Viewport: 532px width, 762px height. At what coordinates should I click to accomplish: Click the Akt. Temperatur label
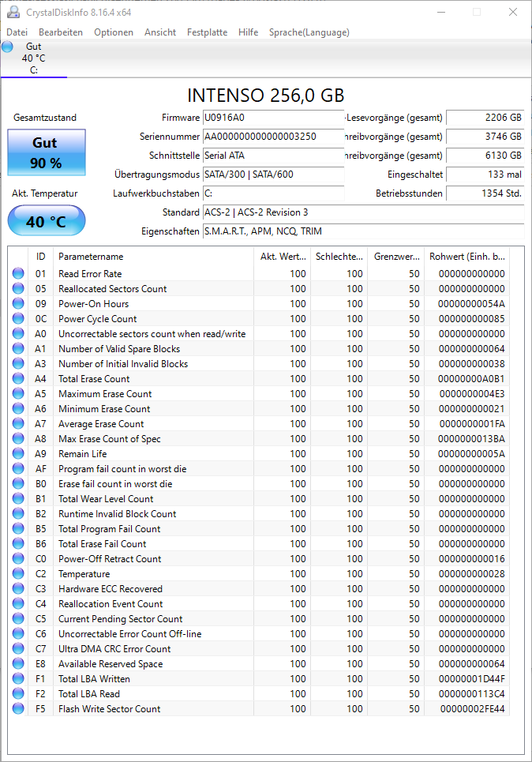click(45, 193)
